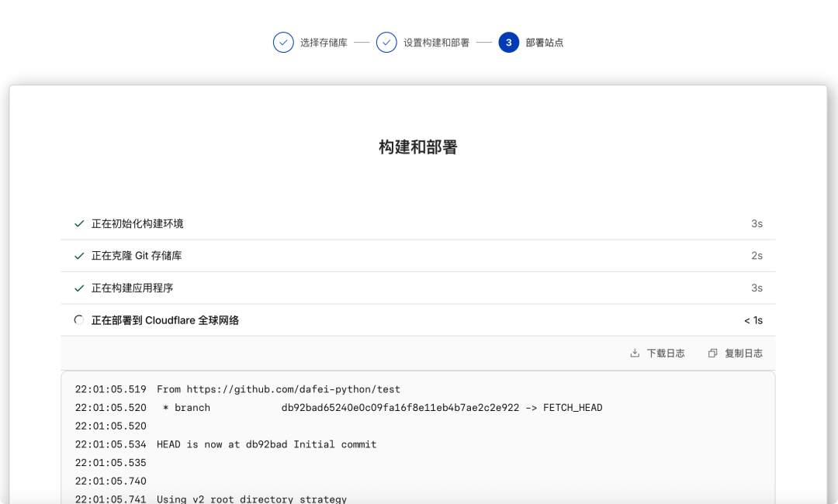The height and width of the screenshot is (504, 838).
Task: Click the 2s duration of Git clone step
Action: coord(757,256)
